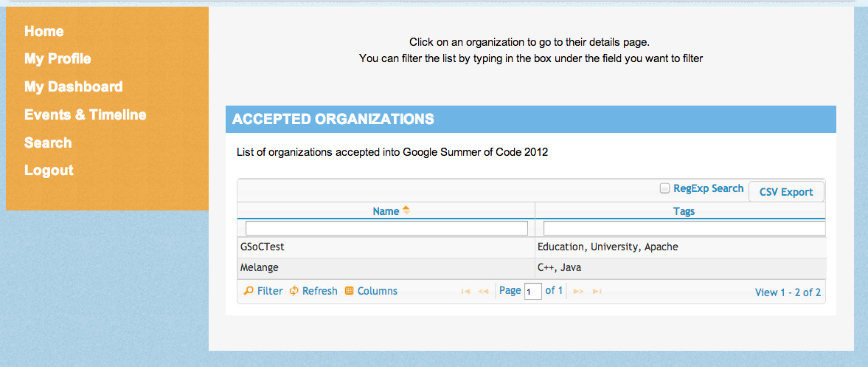The width and height of the screenshot is (868, 367).
Task: Jump to the first page of results
Action: click(466, 292)
